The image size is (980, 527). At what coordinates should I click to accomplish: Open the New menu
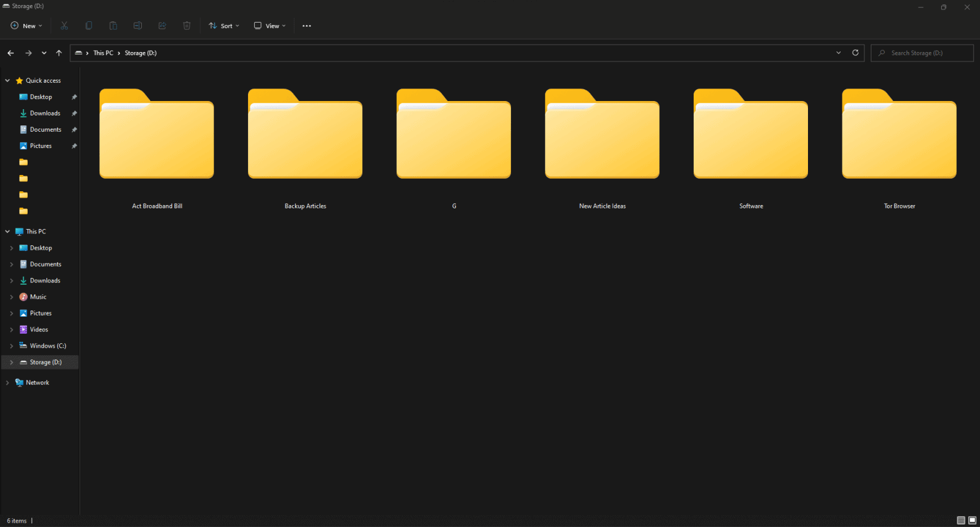[26, 25]
